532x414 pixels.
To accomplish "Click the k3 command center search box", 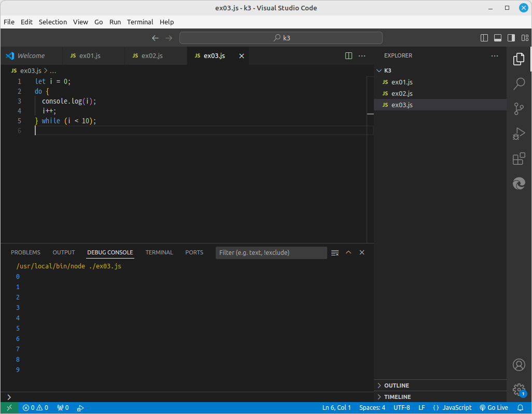I will pos(281,38).
